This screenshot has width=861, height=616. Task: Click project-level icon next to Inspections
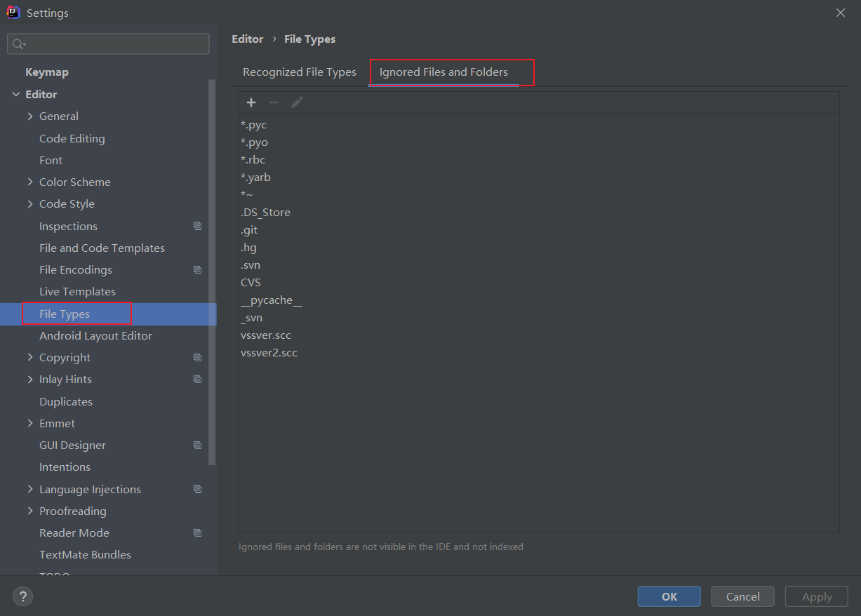point(198,226)
